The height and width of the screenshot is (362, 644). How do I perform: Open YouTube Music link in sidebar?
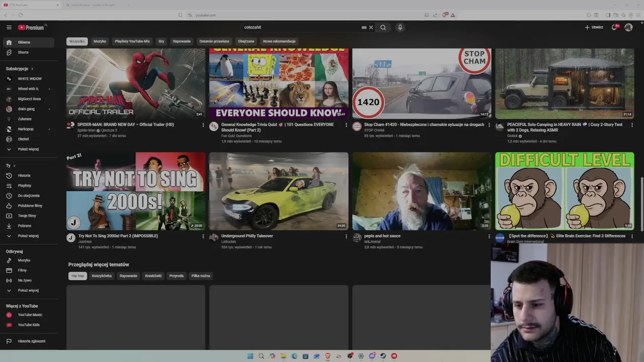[x=28, y=315]
